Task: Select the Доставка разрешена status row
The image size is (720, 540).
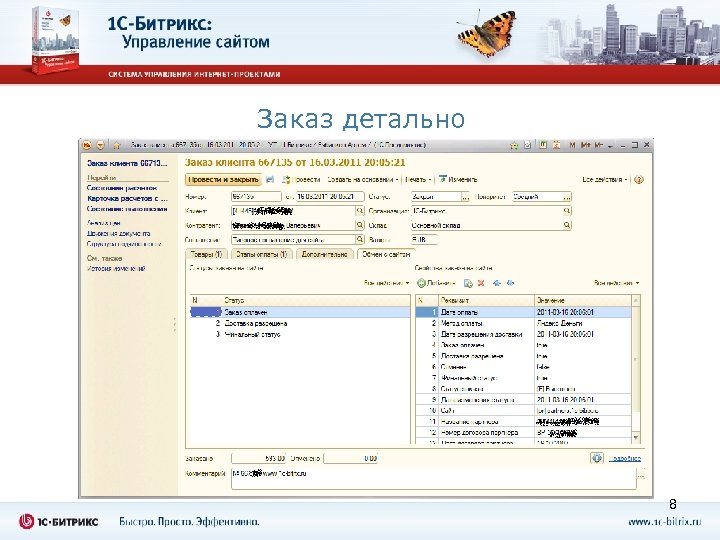Action: 300,323
